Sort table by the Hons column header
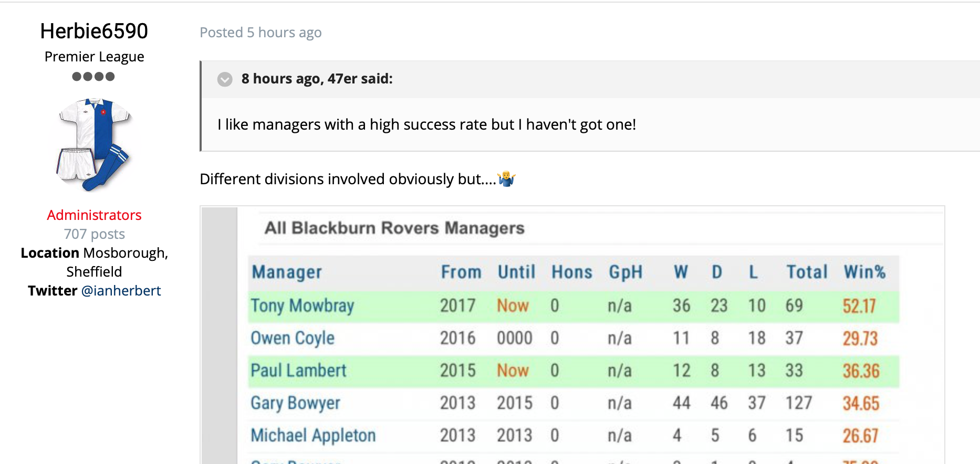The height and width of the screenshot is (464, 980). (571, 272)
